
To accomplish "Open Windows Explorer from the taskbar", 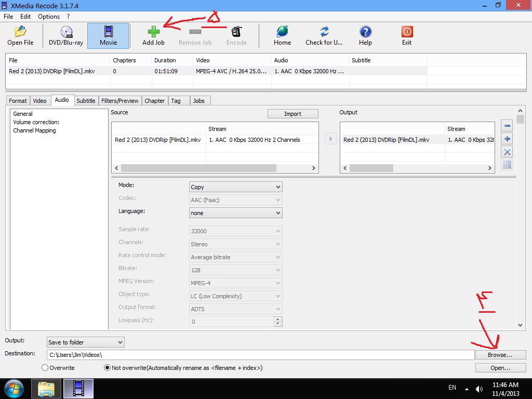I will click(46, 389).
